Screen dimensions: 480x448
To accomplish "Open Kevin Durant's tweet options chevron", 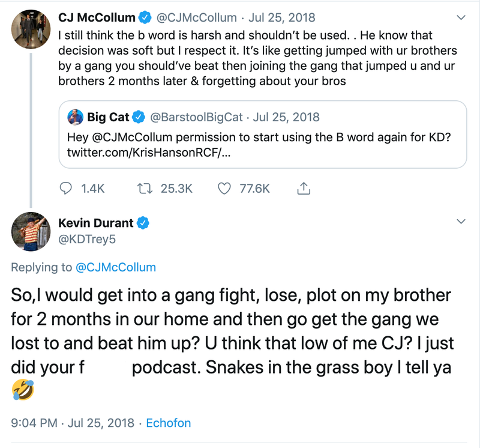I will point(461,222).
